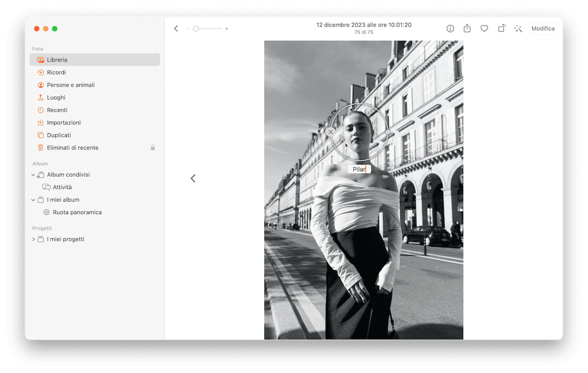Viewport: 588px width, 373px height.
Task: Click the Pilar name field
Action: (x=359, y=169)
